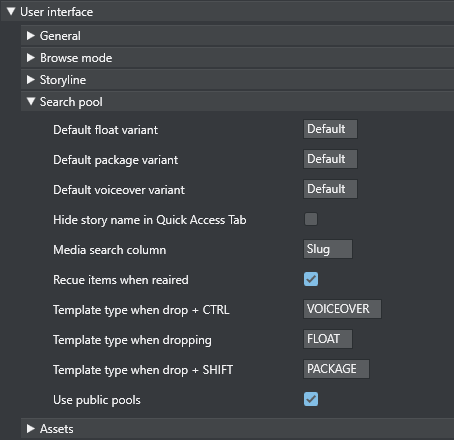Open the PACKAGE template type dropdown
The image size is (454, 440).
click(336, 369)
